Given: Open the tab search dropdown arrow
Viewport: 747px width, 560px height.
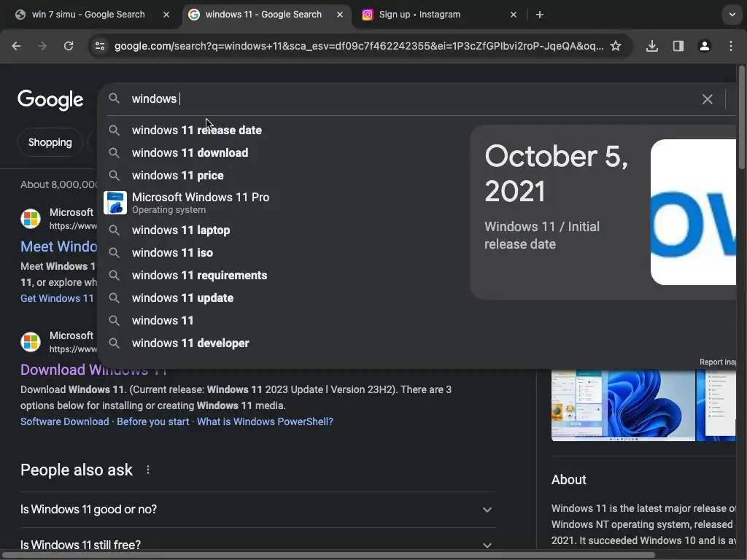Looking at the screenshot, I should (x=732, y=15).
